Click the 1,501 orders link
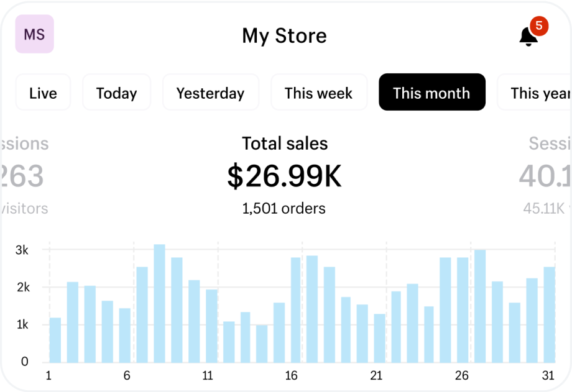The height and width of the screenshot is (392, 572). point(284,208)
